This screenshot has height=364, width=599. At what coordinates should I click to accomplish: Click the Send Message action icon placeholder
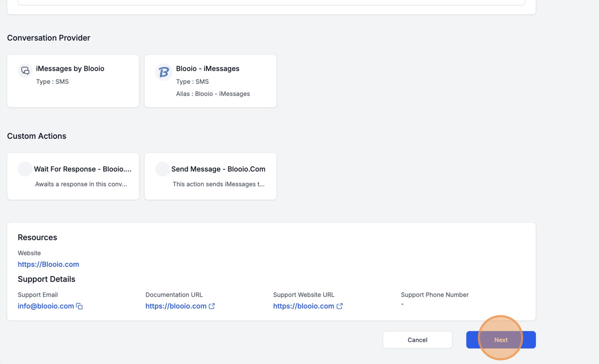[x=162, y=169]
